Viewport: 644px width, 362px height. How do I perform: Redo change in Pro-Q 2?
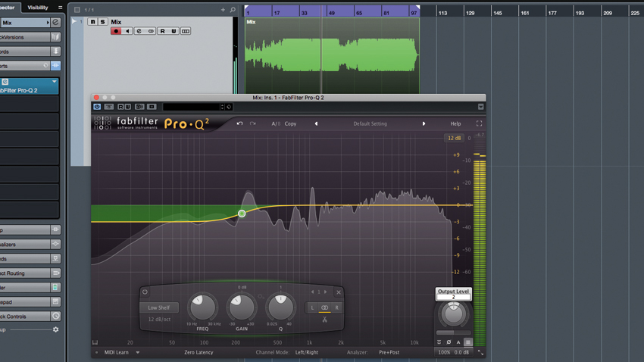click(252, 123)
